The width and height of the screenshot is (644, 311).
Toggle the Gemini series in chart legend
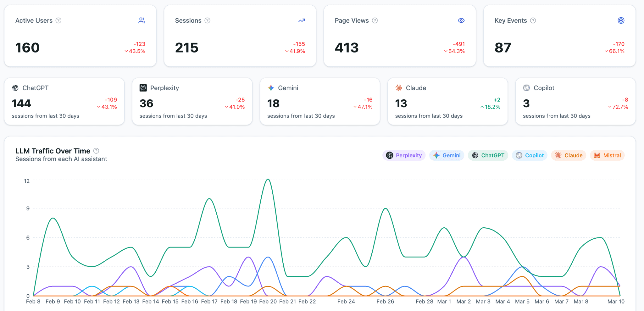[447, 155]
